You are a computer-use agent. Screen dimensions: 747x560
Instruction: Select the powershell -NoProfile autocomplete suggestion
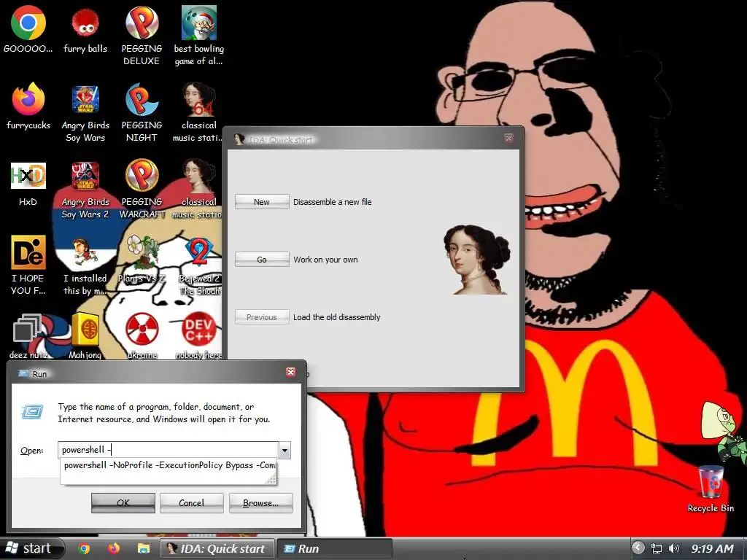pyautogui.click(x=169, y=465)
